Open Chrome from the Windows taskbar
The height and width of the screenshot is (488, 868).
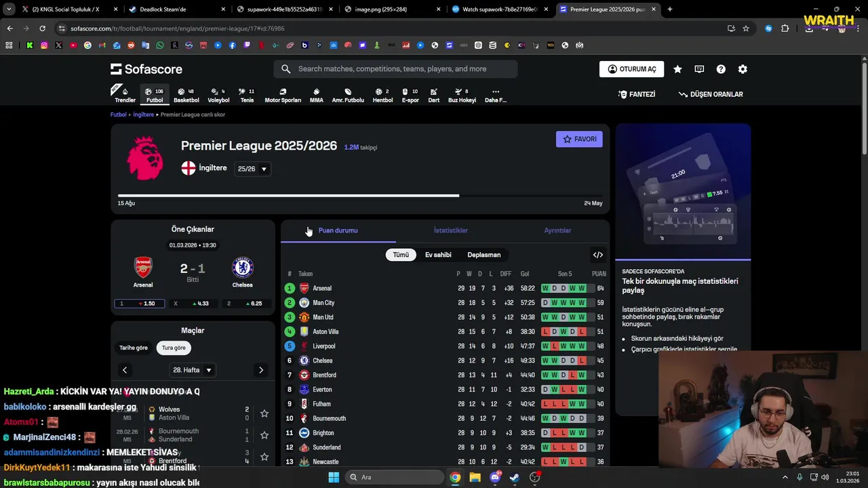(x=455, y=477)
